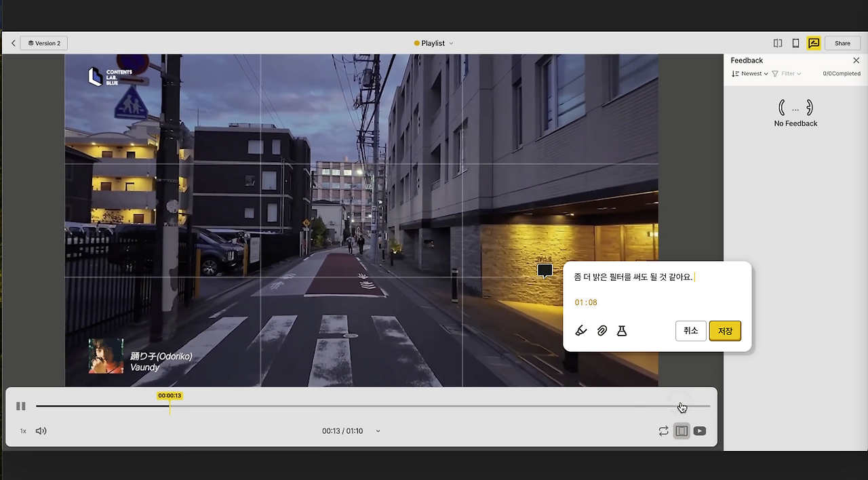Screen dimensions: 868x480
Task: Click the YouTube preview icon
Action: point(700,431)
